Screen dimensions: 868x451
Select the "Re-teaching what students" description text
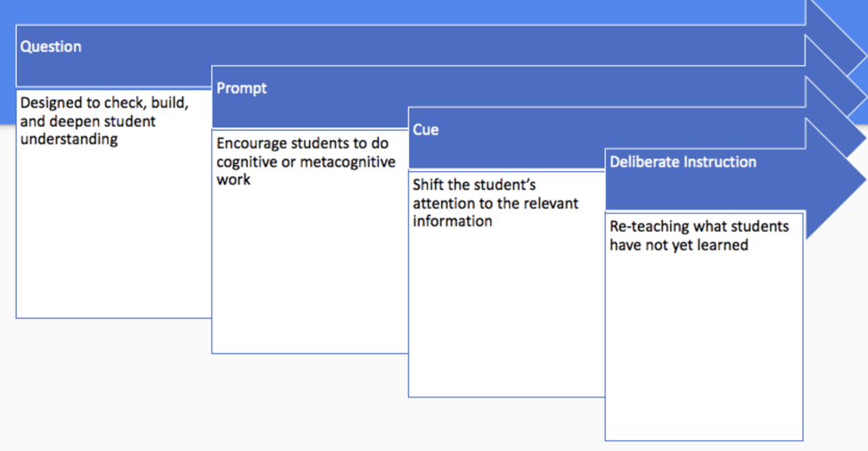[x=699, y=227]
